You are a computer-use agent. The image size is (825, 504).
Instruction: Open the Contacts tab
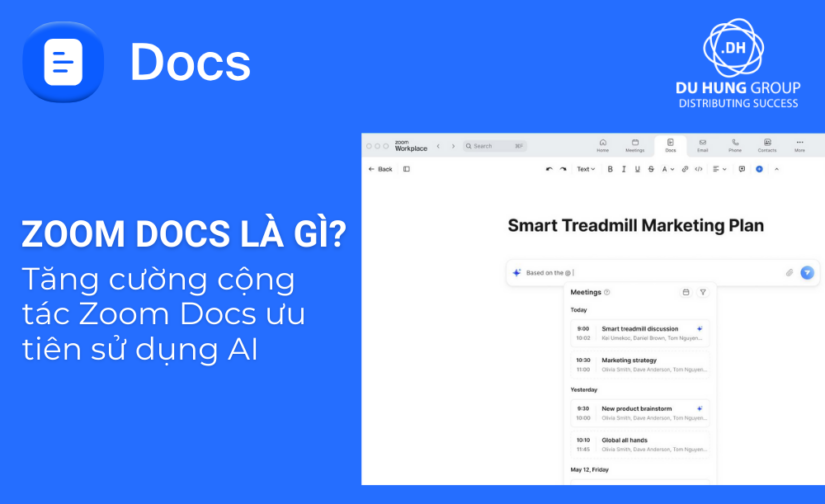(x=767, y=146)
